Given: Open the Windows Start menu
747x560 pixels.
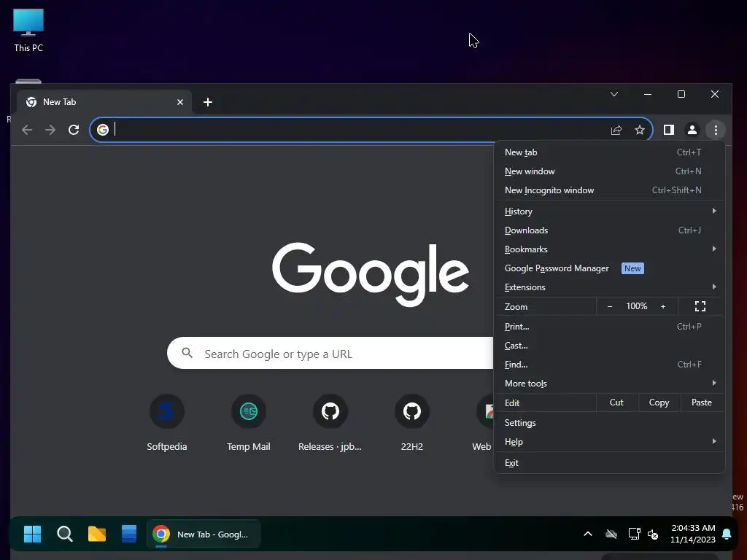Looking at the screenshot, I should pos(32,534).
